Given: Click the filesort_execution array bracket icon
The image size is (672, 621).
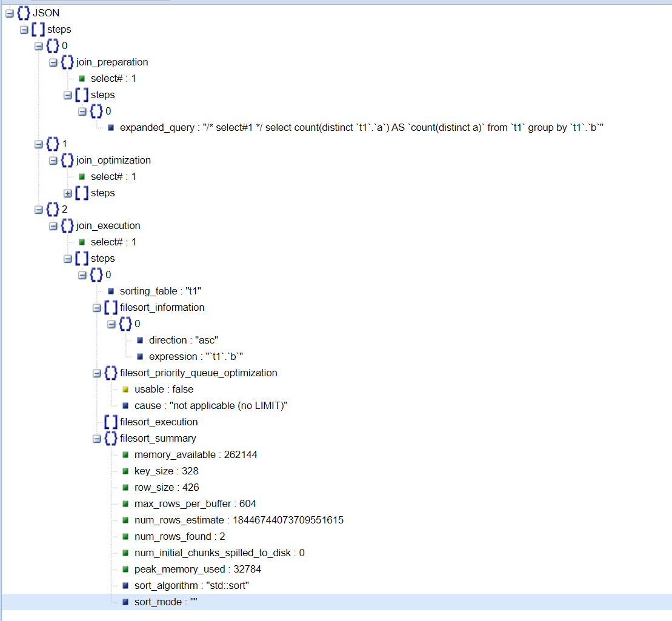Looking at the screenshot, I should coord(111,422).
